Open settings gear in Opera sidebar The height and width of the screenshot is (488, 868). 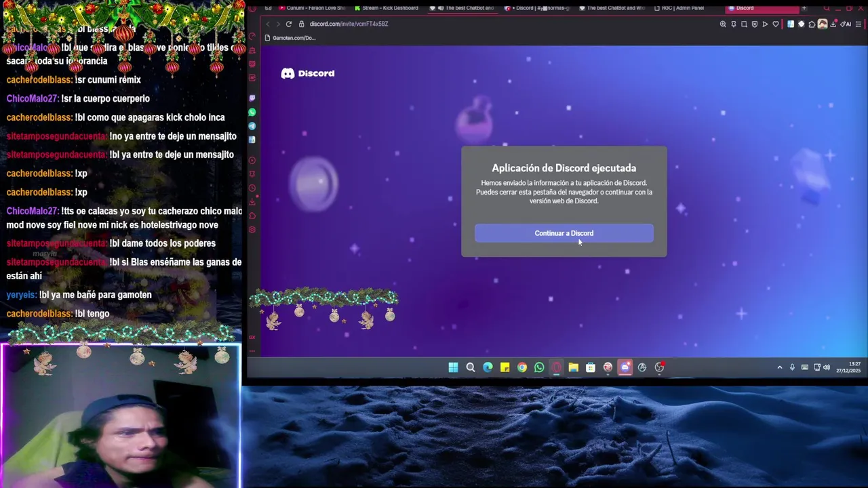pyautogui.click(x=252, y=230)
